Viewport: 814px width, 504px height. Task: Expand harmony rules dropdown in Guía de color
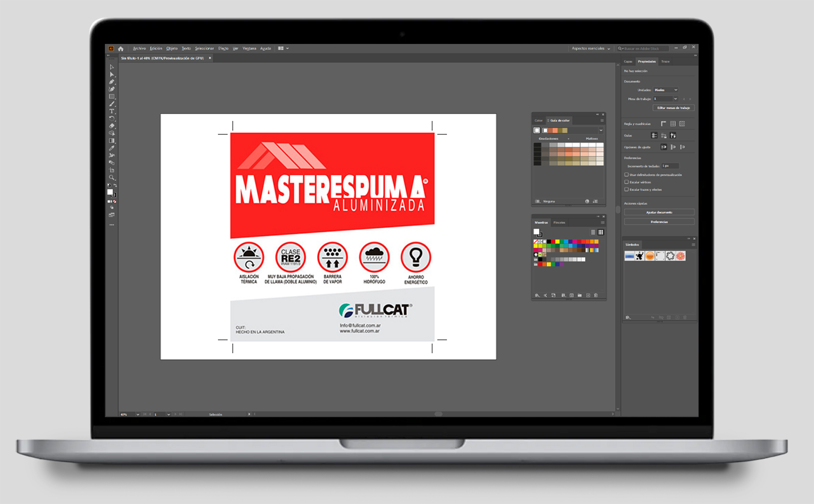coord(601,131)
